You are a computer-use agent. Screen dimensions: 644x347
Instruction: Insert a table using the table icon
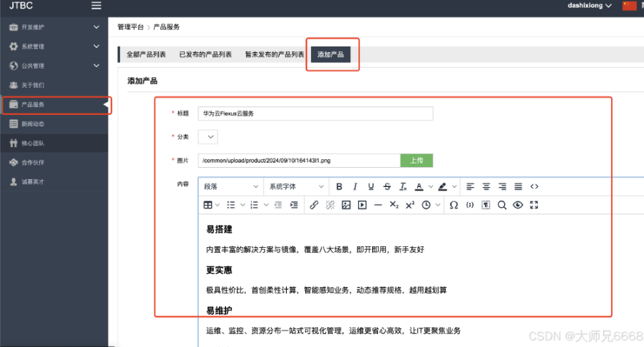point(208,205)
